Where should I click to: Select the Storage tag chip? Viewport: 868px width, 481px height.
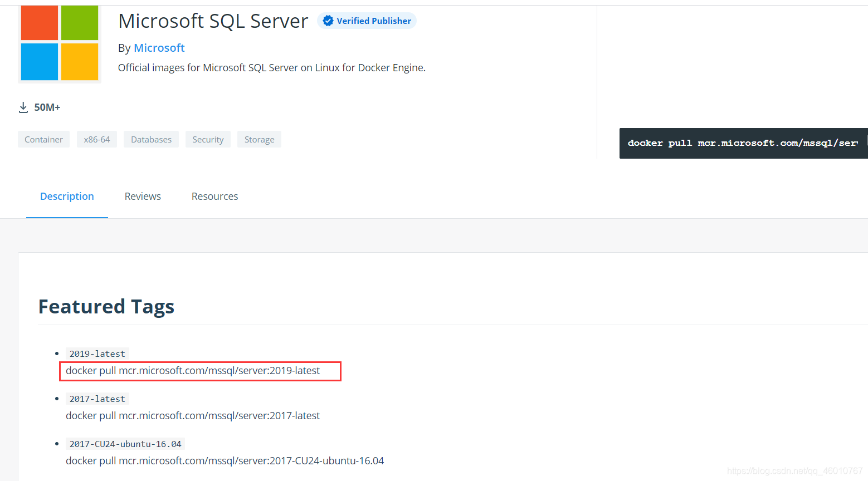click(x=259, y=139)
